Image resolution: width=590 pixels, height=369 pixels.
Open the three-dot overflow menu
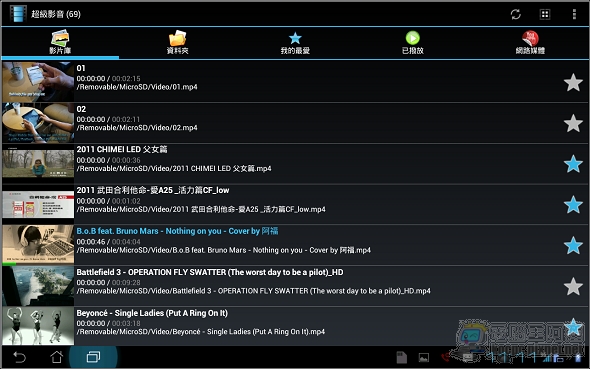pyautogui.click(x=574, y=14)
